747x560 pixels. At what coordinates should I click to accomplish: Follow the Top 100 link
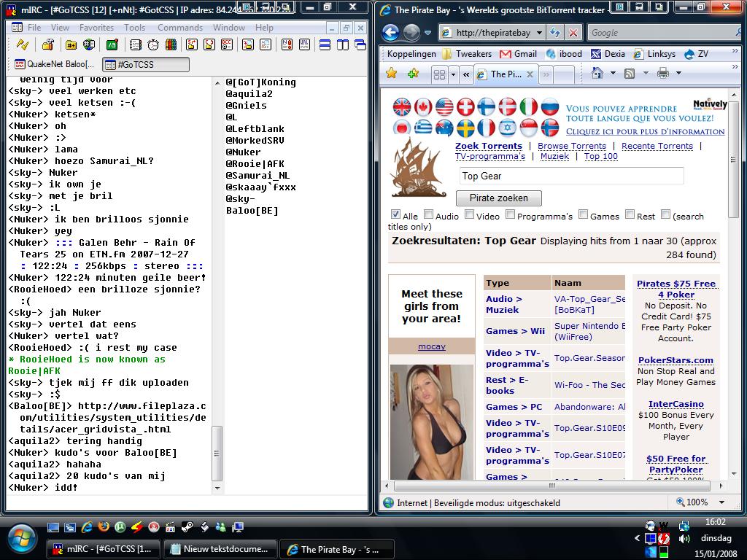point(600,156)
